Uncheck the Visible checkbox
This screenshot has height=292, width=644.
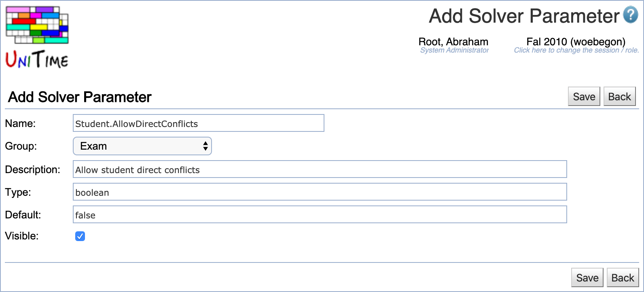80,236
